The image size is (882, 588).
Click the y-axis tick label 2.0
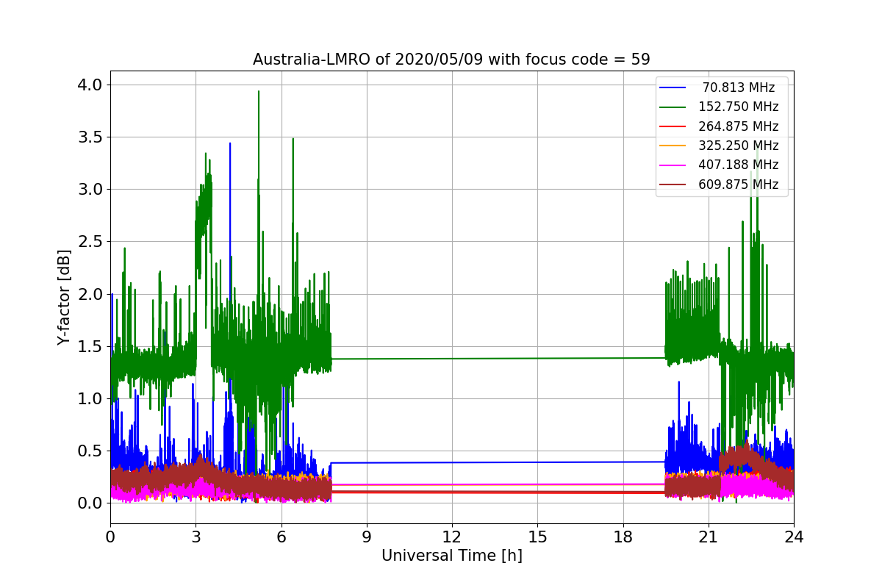pyautogui.click(x=89, y=294)
